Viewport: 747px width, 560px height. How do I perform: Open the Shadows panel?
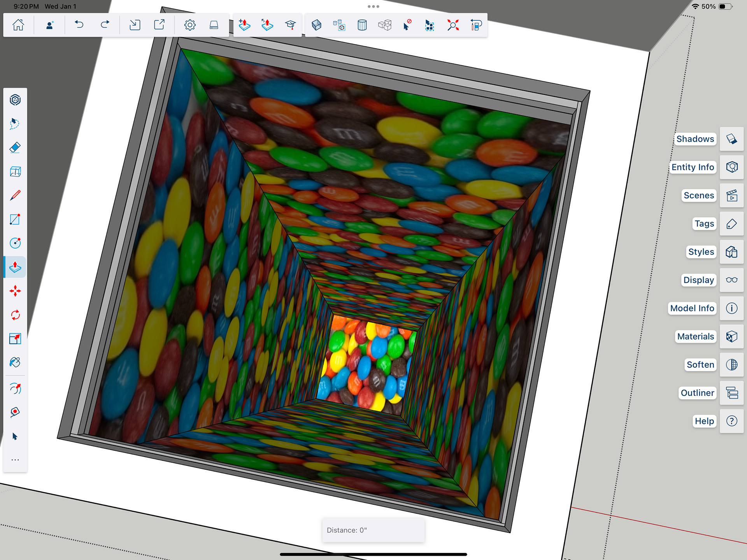tap(731, 139)
